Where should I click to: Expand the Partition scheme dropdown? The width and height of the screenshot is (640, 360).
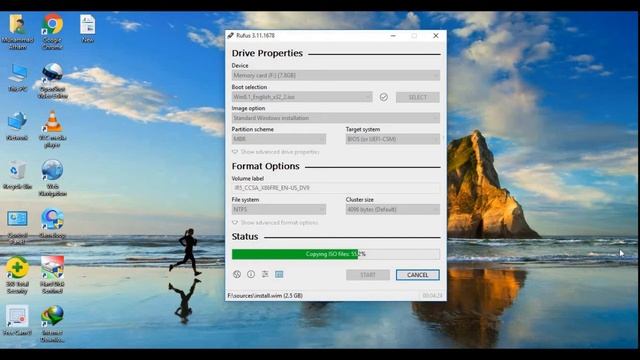point(279,139)
